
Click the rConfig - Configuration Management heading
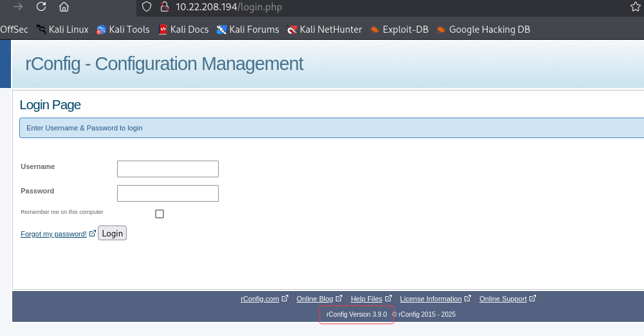164,64
